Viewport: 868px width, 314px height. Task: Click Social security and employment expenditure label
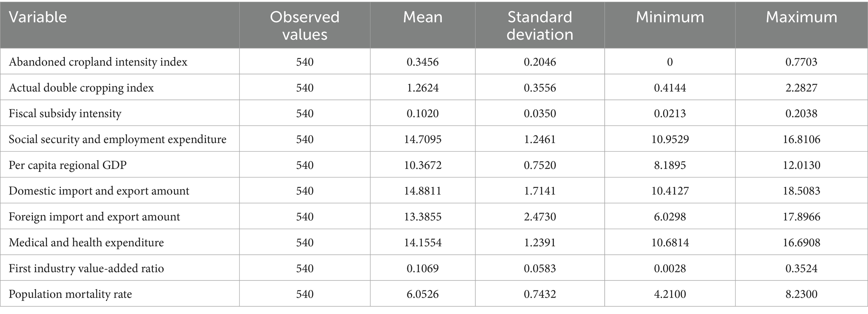click(118, 139)
